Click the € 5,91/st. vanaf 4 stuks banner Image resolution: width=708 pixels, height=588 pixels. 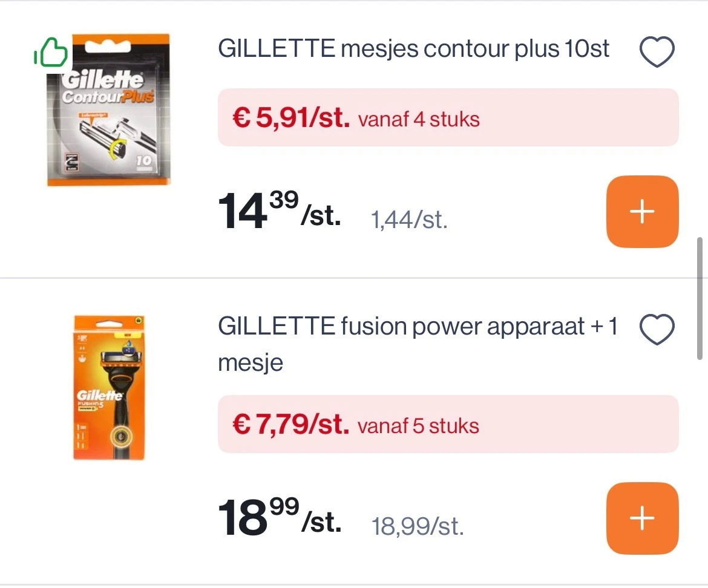click(448, 117)
